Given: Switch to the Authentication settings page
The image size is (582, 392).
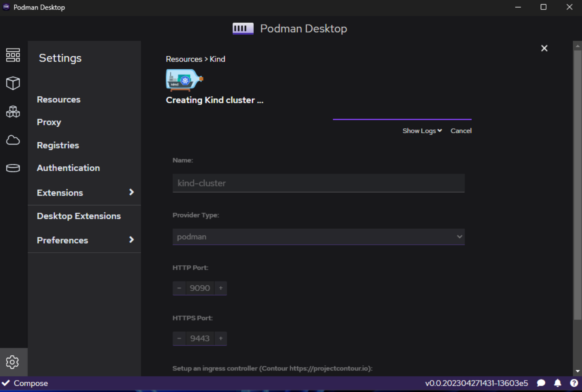Looking at the screenshot, I should coord(68,167).
